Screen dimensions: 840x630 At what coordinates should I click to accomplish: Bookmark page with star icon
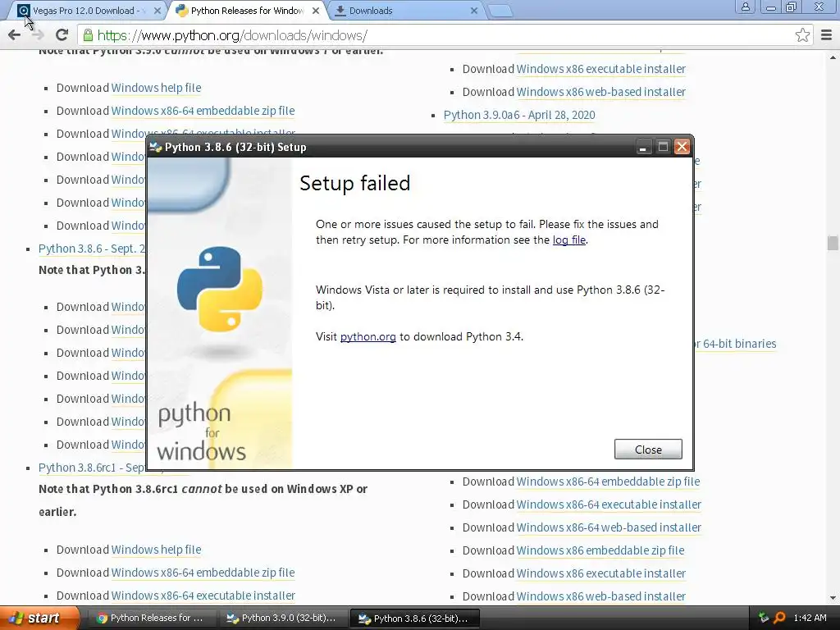click(x=802, y=35)
